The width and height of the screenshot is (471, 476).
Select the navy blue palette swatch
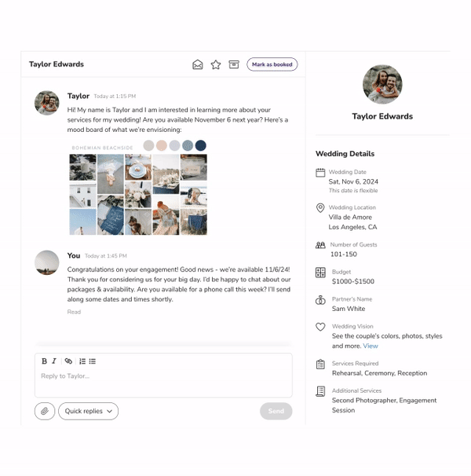click(201, 145)
